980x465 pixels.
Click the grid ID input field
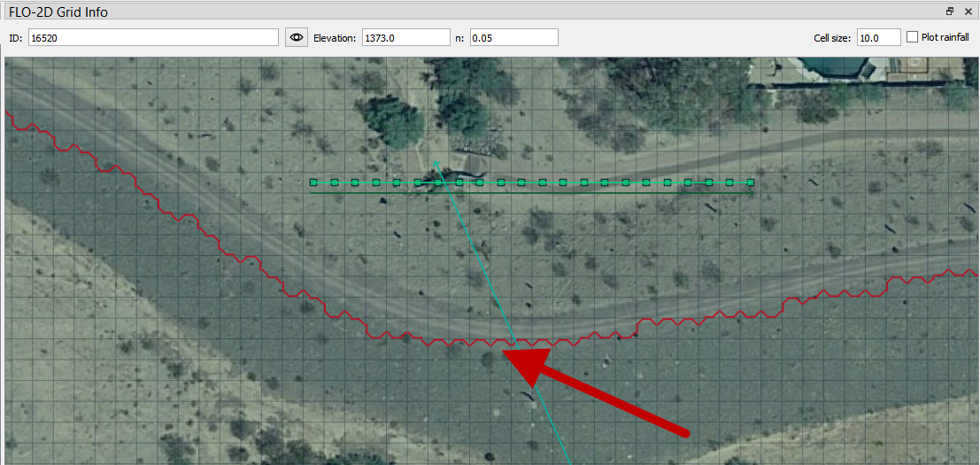pyautogui.click(x=154, y=37)
